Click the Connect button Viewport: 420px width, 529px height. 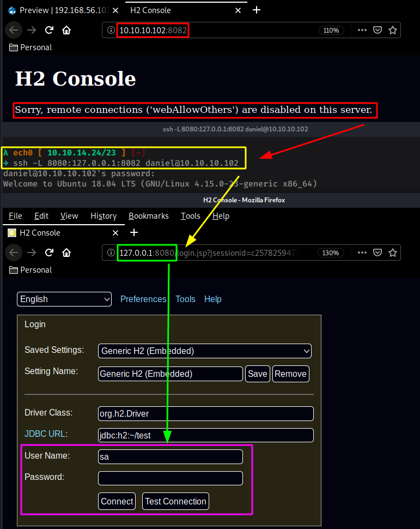click(117, 501)
